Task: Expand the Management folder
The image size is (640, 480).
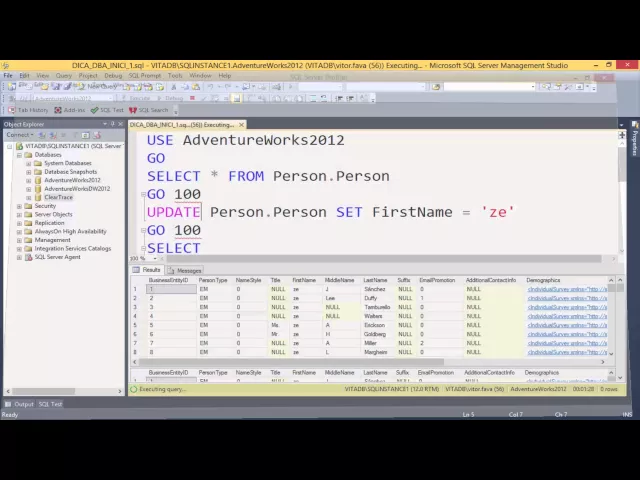Action: coord(19,240)
